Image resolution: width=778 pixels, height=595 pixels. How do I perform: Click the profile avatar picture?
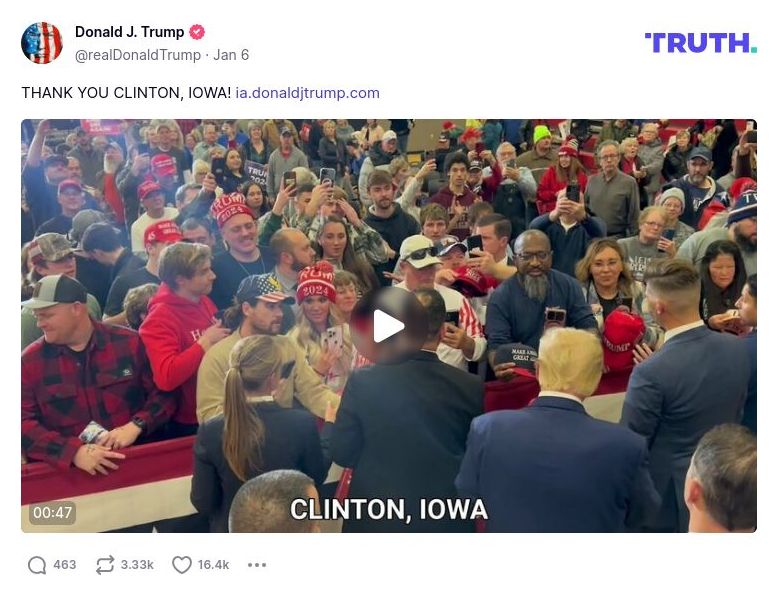coord(42,43)
